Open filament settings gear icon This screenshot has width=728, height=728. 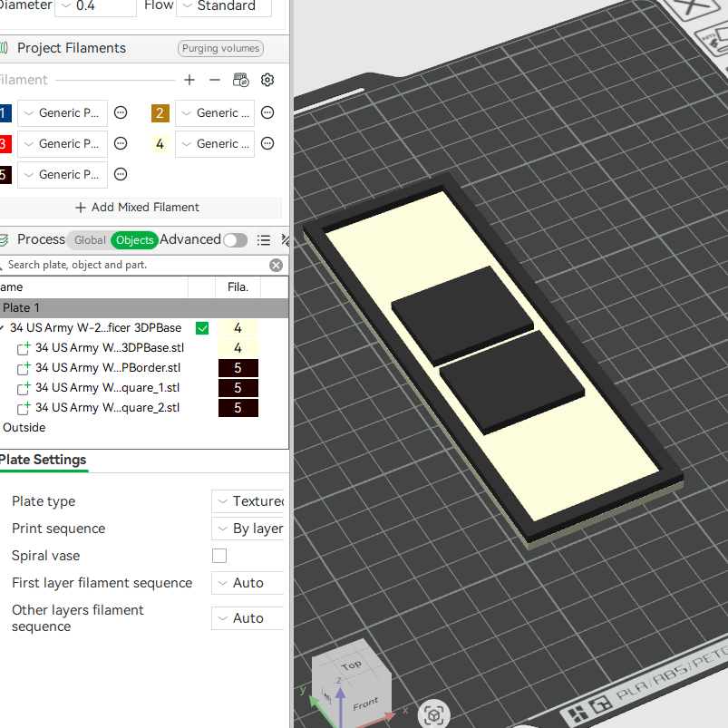click(267, 80)
